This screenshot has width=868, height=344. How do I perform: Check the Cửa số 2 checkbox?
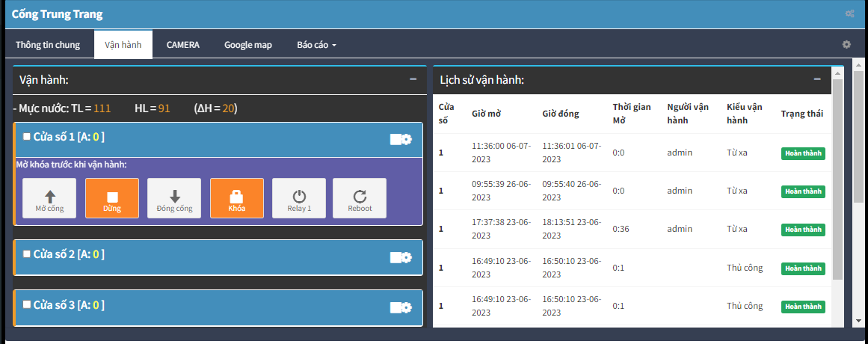coord(27,254)
